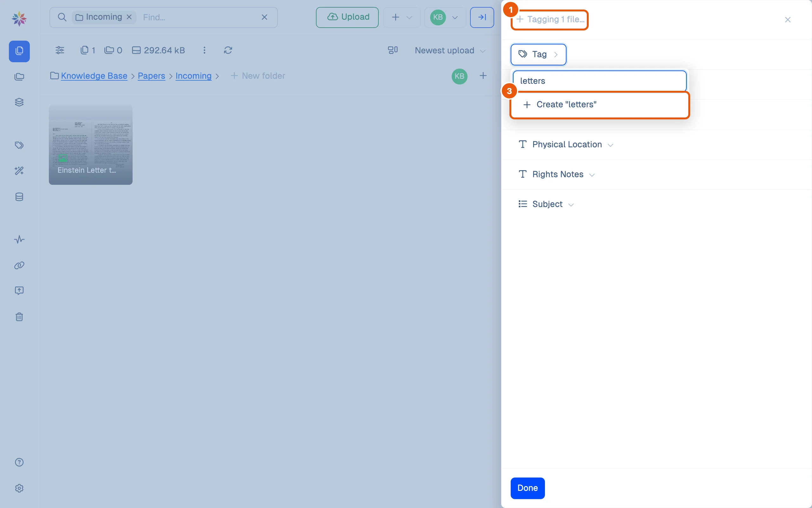Open Knowledge Base breadcrumb link
Image resolution: width=812 pixels, height=508 pixels.
(94, 76)
